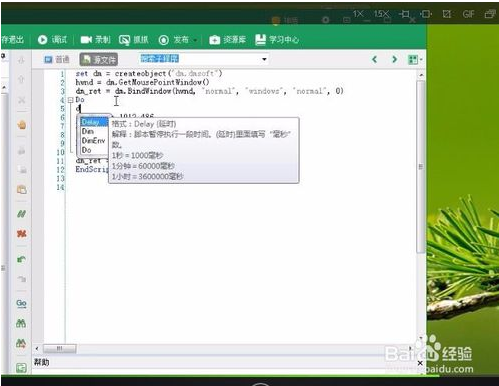
Task: Click the crop icon in recorder toolbar
Action: (405, 14)
